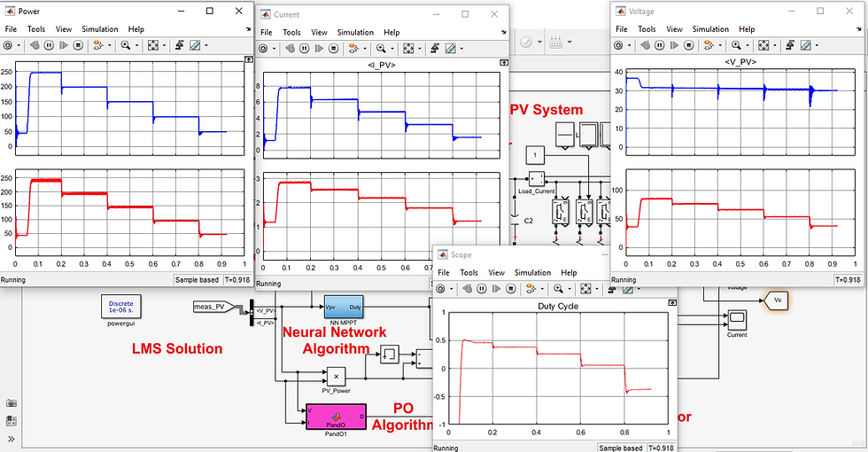868x452 pixels.
Task: Expand highlight block dropdown in Power scope
Action: (109, 45)
